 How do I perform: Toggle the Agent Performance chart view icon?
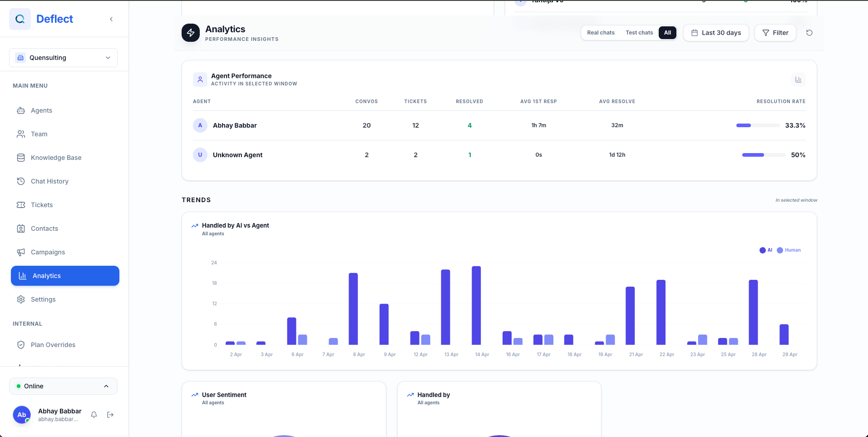(x=798, y=79)
